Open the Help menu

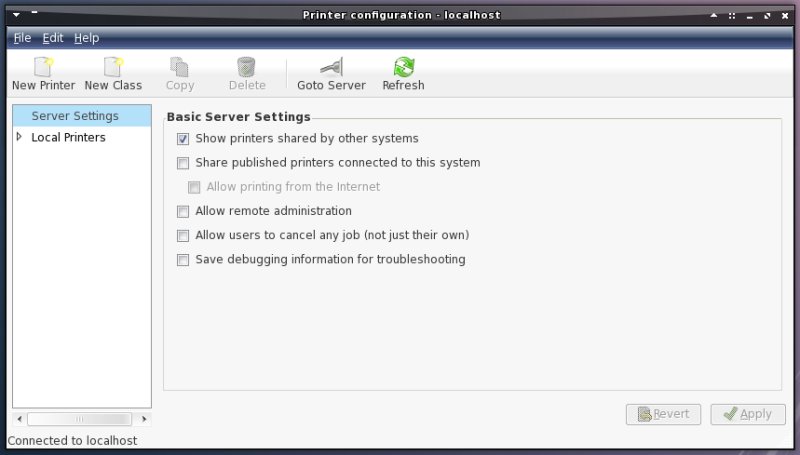click(x=87, y=38)
